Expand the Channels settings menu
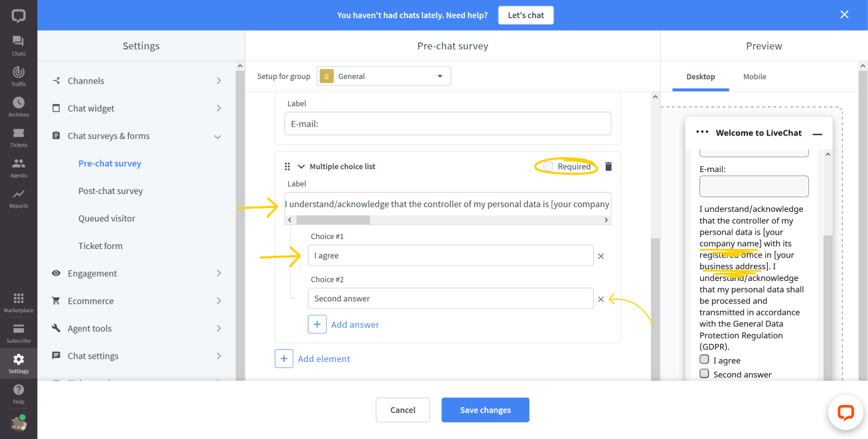868x439 pixels. coord(137,81)
